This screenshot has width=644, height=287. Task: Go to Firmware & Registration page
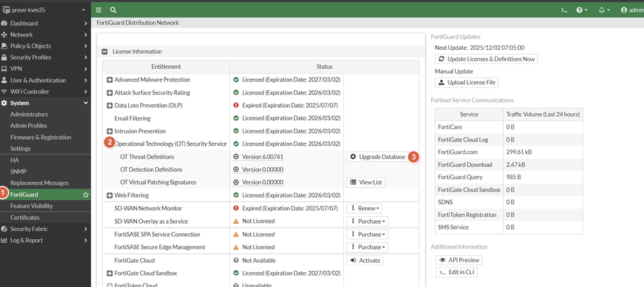[40, 137]
